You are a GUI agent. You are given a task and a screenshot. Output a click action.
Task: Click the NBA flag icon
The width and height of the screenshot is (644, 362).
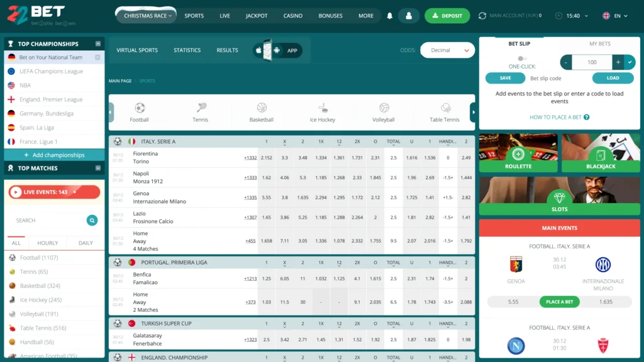point(11,85)
